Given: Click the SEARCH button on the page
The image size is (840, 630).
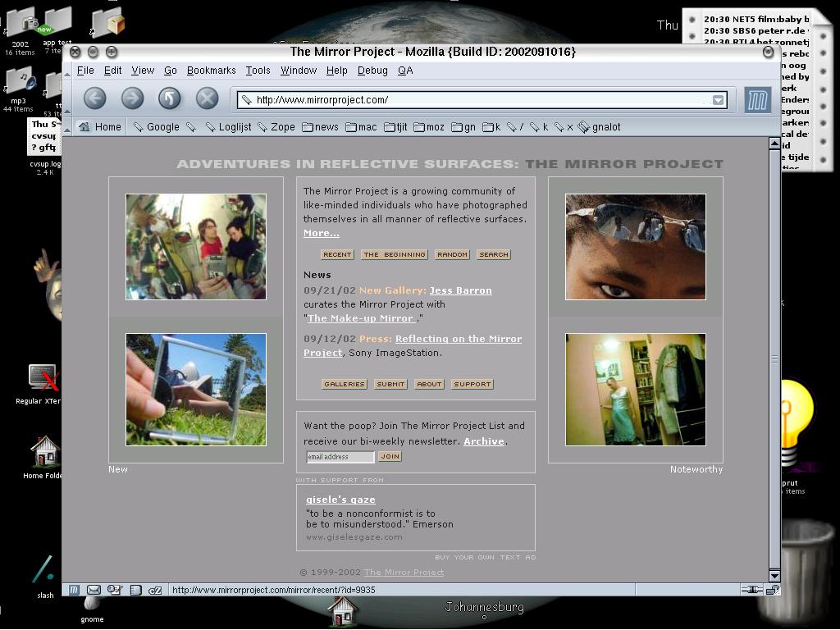Looking at the screenshot, I should pos(493,254).
